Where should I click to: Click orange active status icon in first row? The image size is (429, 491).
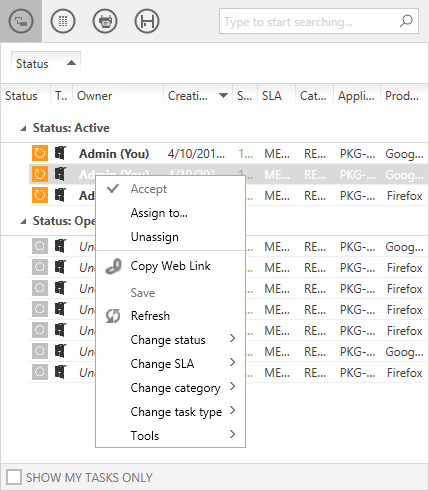pos(40,153)
